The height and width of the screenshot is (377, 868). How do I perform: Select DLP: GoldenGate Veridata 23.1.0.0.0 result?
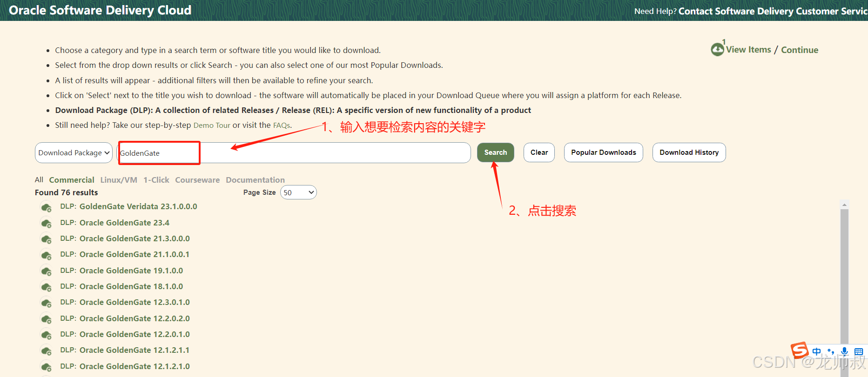(x=128, y=206)
